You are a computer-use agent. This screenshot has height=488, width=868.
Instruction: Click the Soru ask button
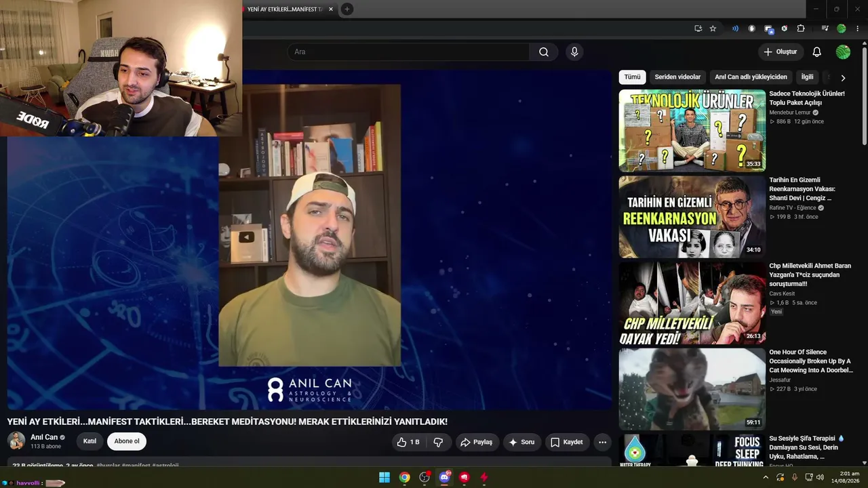(521, 442)
